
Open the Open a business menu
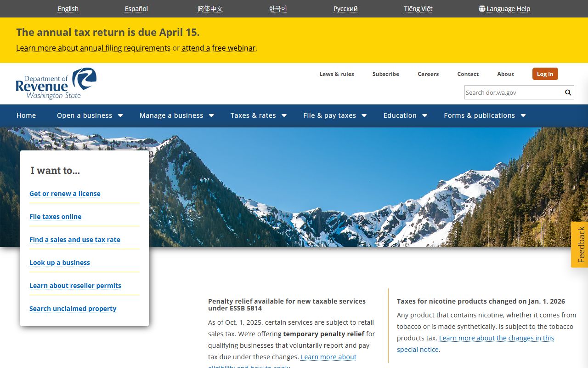pos(85,115)
